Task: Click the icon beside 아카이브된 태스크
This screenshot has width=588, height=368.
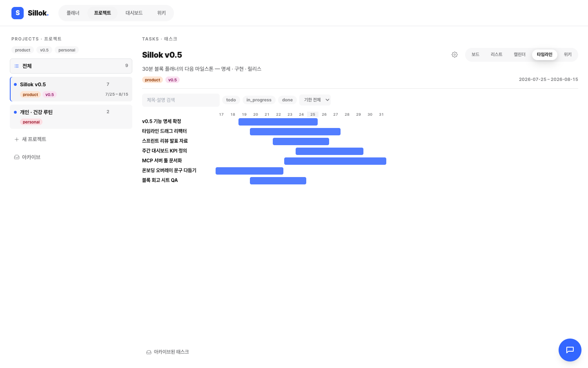Action: tap(149, 352)
